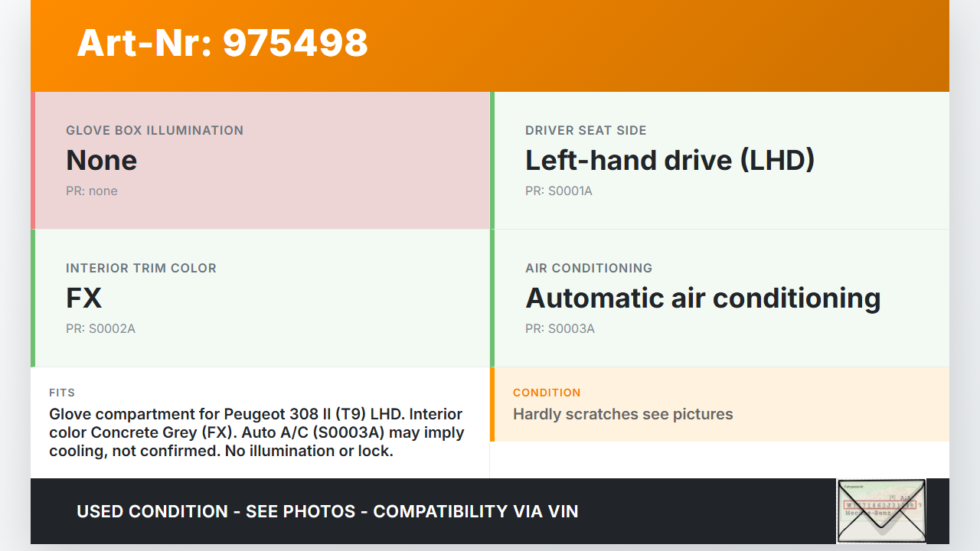980x551 pixels.
Task: Click the Driver Seat Side label
Action: [586, 130]
